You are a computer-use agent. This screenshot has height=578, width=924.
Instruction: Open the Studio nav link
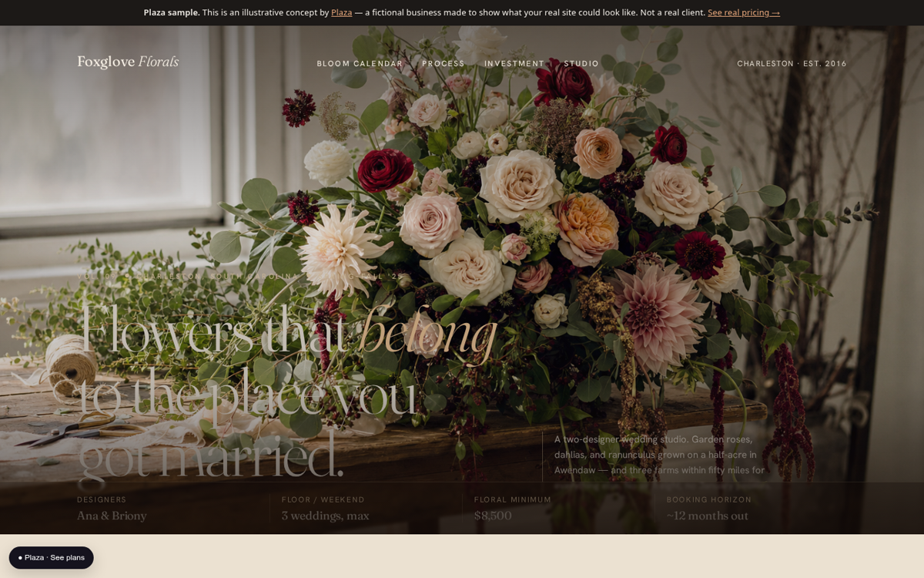click(581, 64)
